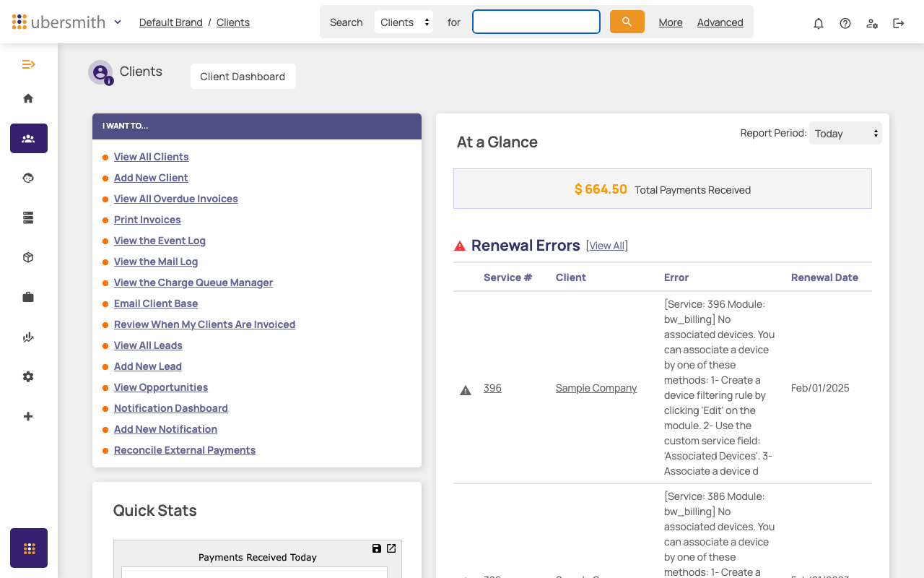Screen dimensions: 924x578
Task: Open View the Event Log
Action: click(160, 241)
